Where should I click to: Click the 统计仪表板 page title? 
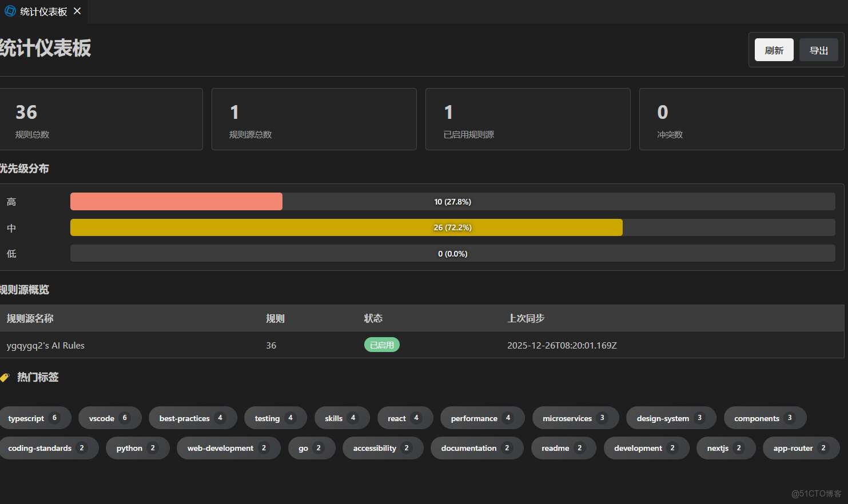click(45, 48)
